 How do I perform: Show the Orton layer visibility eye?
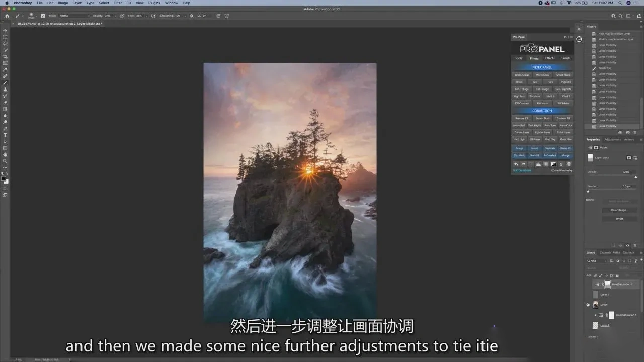[588, 305]
